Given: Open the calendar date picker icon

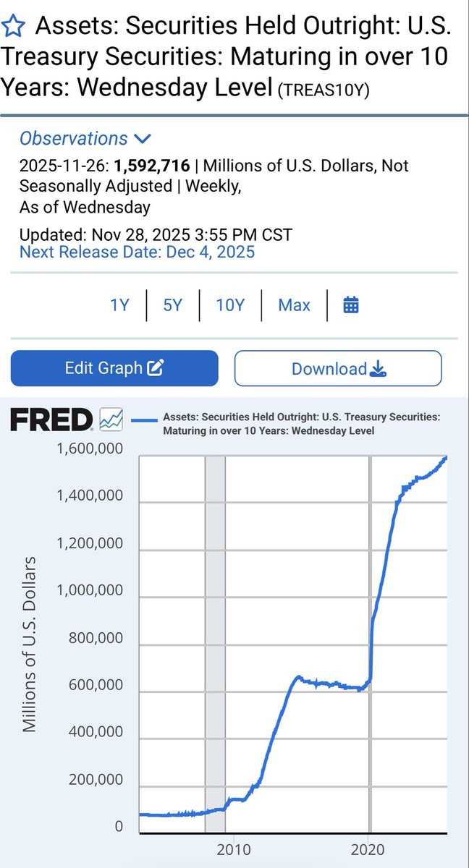Looking at the screenshot, I should [351, 305].
